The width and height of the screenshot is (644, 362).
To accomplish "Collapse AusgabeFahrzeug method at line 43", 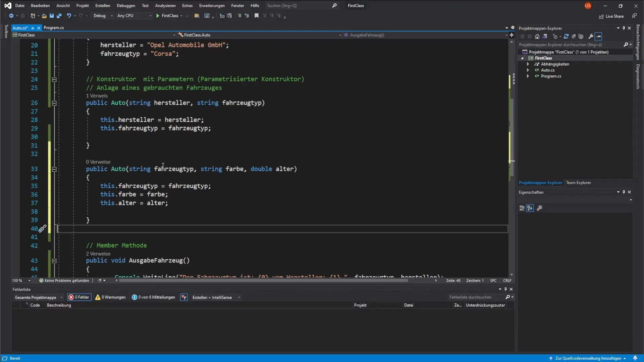I will [54, 261].
